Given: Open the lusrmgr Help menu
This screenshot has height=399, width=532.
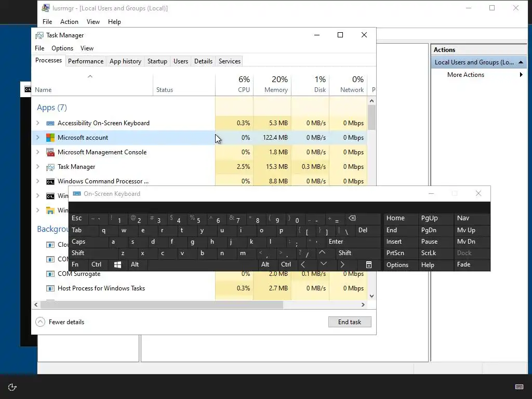Looking at the screenshot, I should [114, 22].
